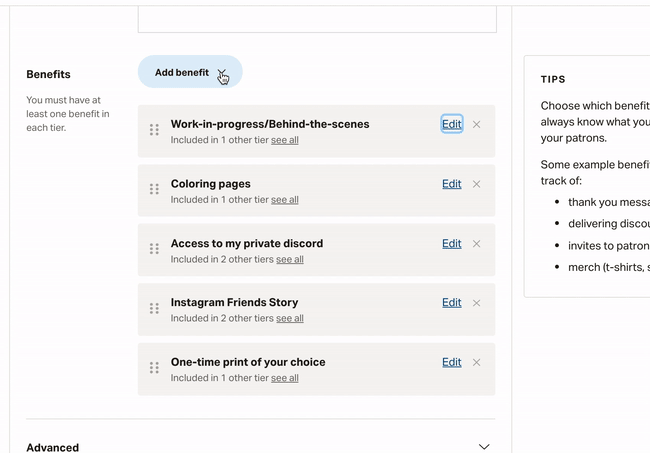
Task: Remove One-time print of your choice benefit
Action: pyautogui.click(x=477, y=363)
